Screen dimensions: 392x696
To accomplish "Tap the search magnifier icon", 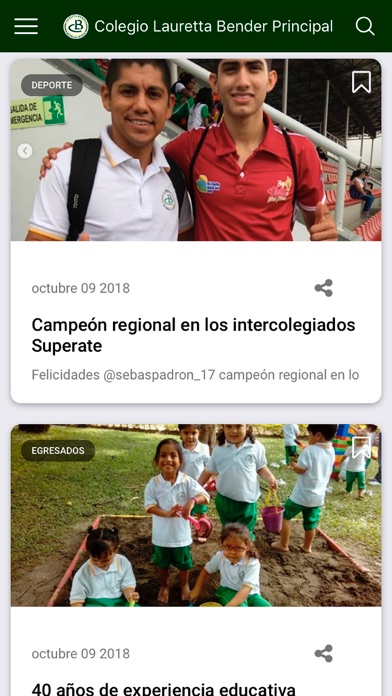I will [364, 26].
